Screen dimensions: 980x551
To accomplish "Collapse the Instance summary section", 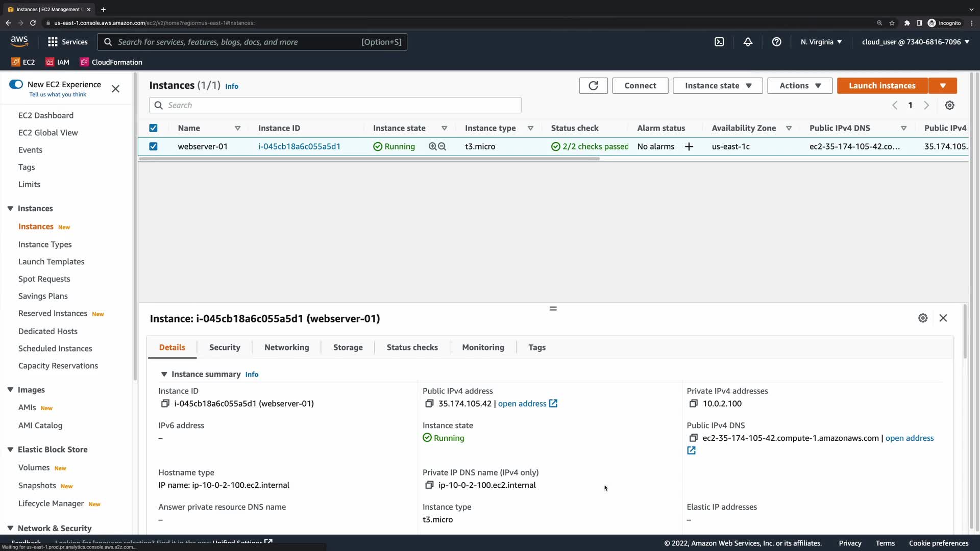I will click(x=164, y=374).
